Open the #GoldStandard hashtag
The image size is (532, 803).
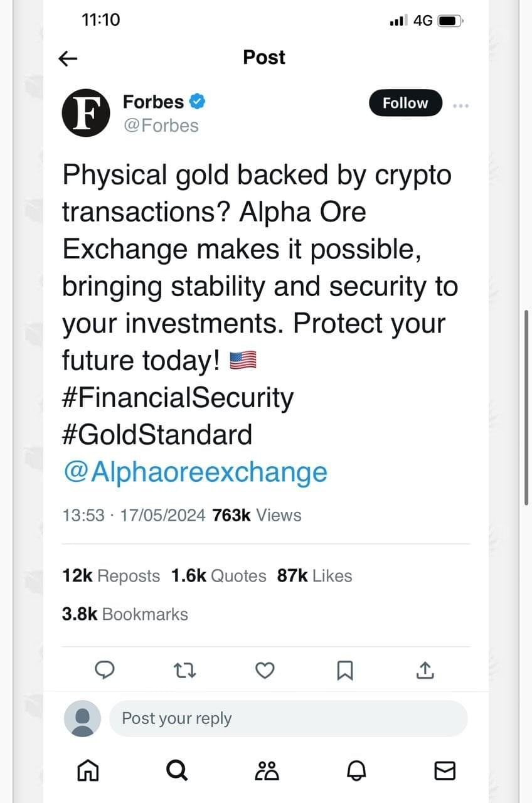[157, 435]
